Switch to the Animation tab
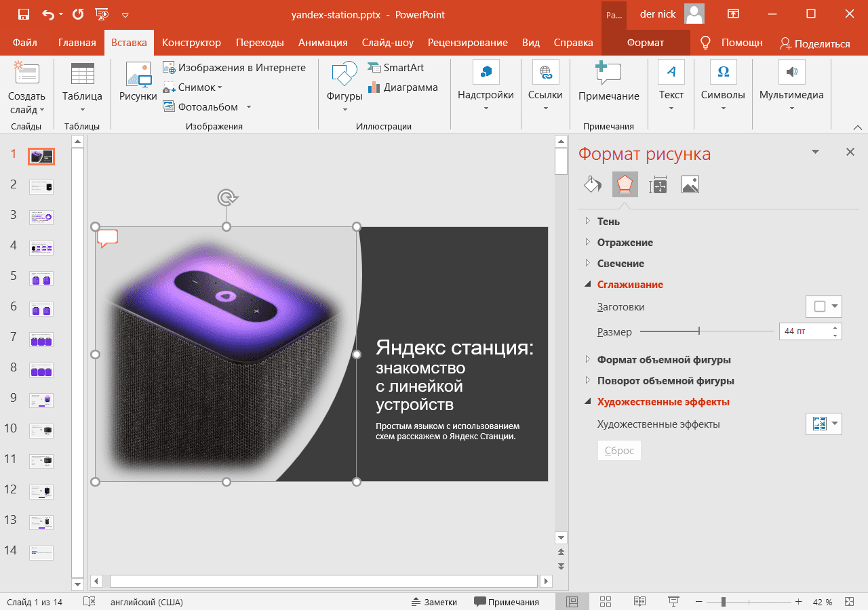 tap(323, 43)
